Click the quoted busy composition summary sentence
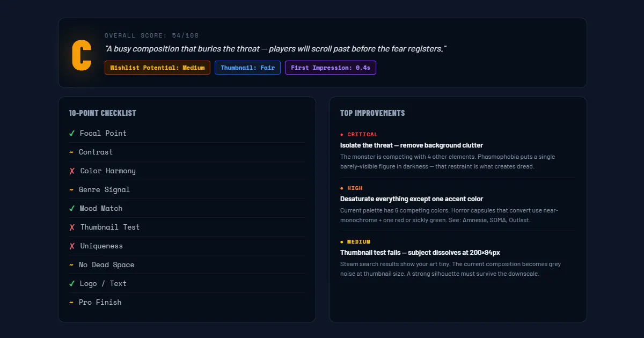The width and height of the screenshot is (644, 338). 275,49
